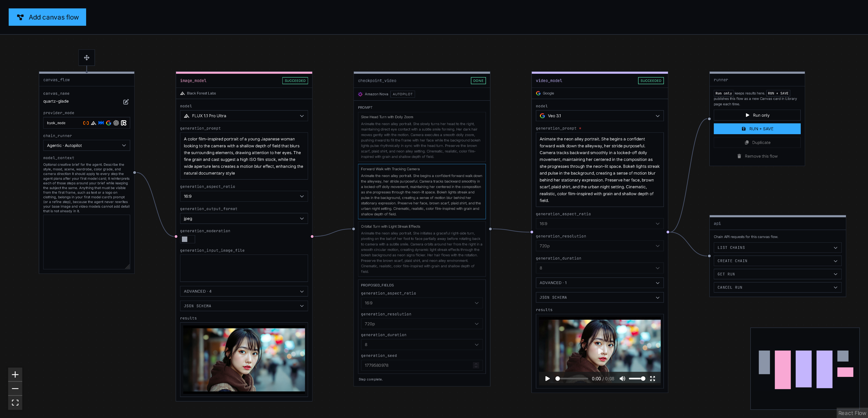The height and width of the screenshot is (418, 868).
Task: Open image_model generation_aspect_ratio 16:9 dropdown
Action: [x=244, y=196]
